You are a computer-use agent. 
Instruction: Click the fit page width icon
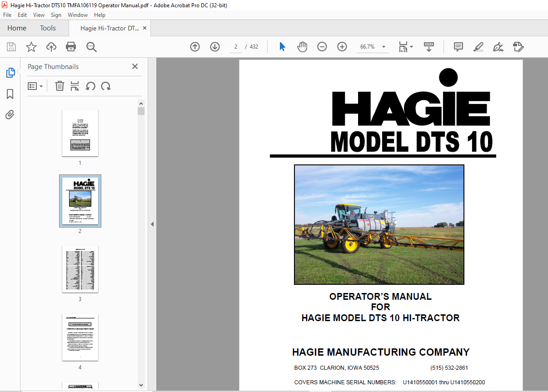point(403,47)
